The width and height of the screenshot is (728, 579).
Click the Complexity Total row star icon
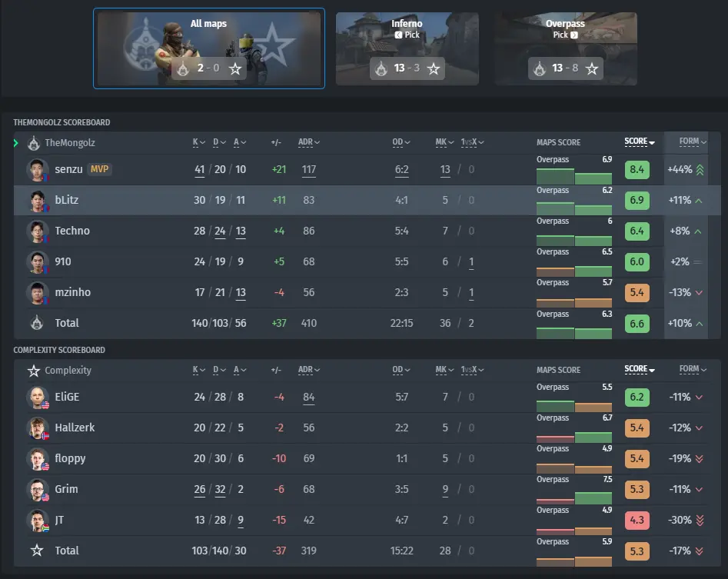tap(37, 551)
